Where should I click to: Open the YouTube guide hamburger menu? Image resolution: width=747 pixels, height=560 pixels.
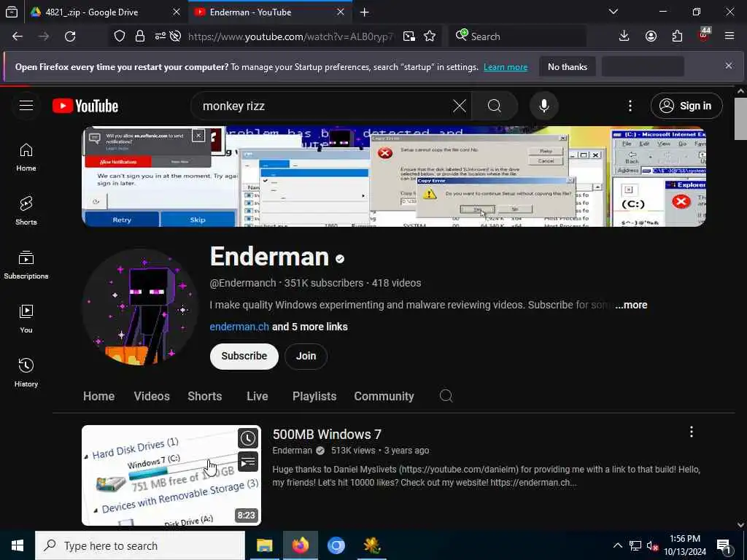(26, 106)
